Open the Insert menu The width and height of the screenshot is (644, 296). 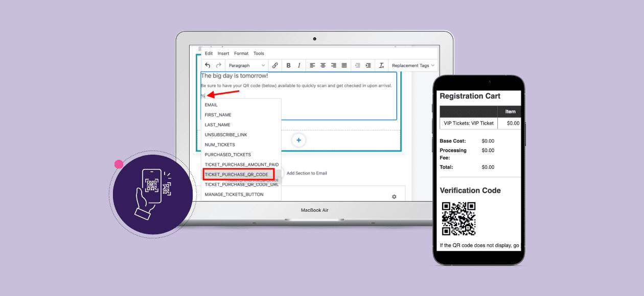coord(223,53)
